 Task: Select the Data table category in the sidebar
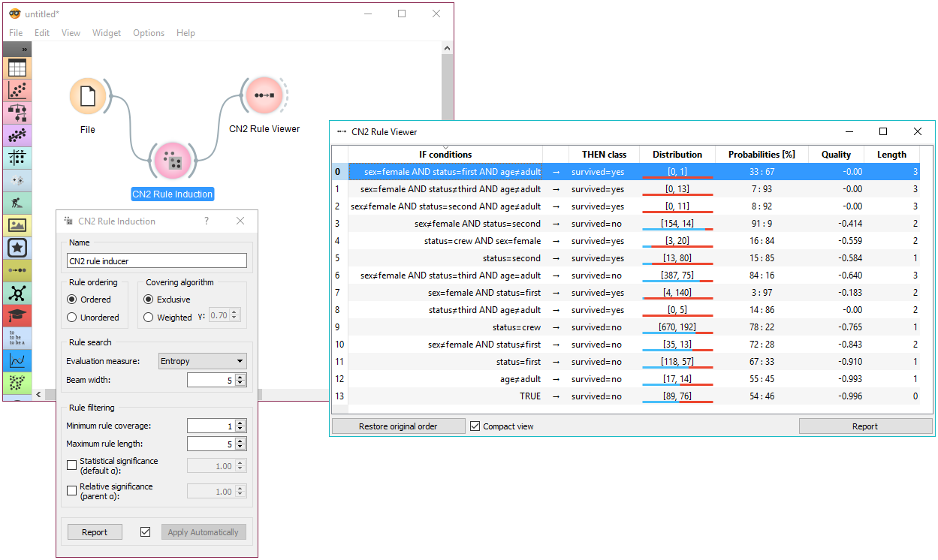[x=17, y=68]
